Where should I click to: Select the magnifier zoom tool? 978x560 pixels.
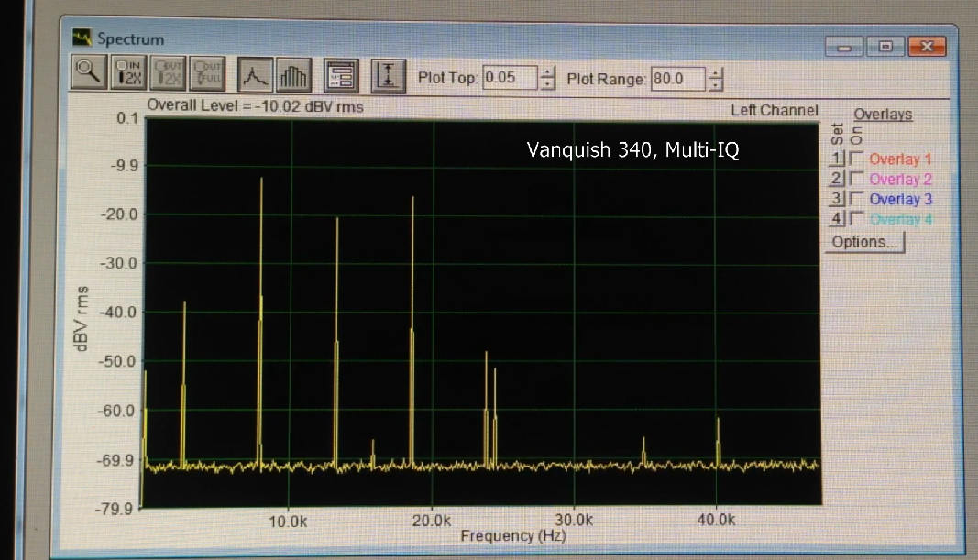point(89,73)
